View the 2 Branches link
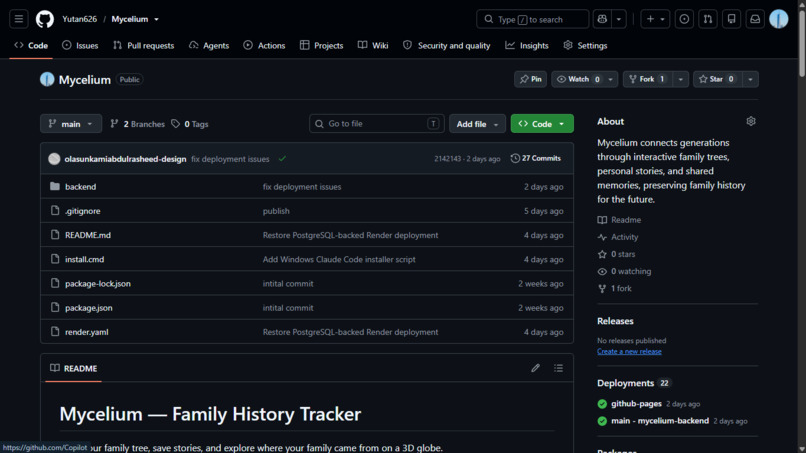The image size is (806, 453). tap(137, 124)
